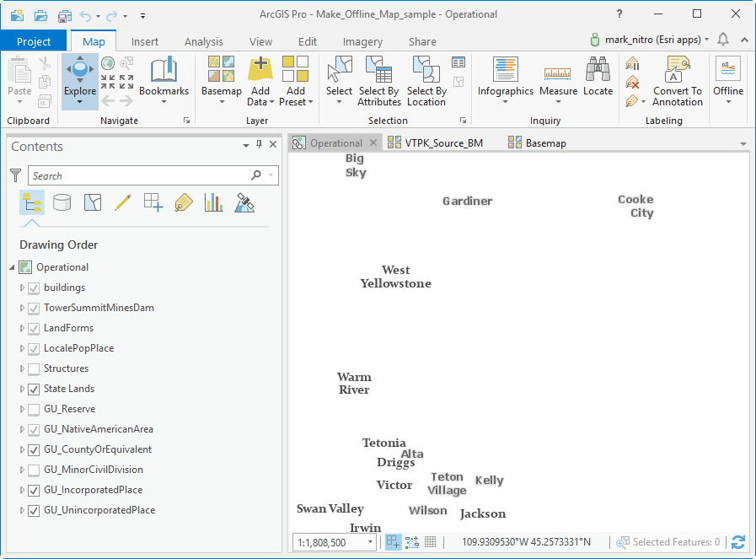This screenshot has height=559, width=756.
Task: Click the Refresh map icon in status bar
Action: click(738, 542)
